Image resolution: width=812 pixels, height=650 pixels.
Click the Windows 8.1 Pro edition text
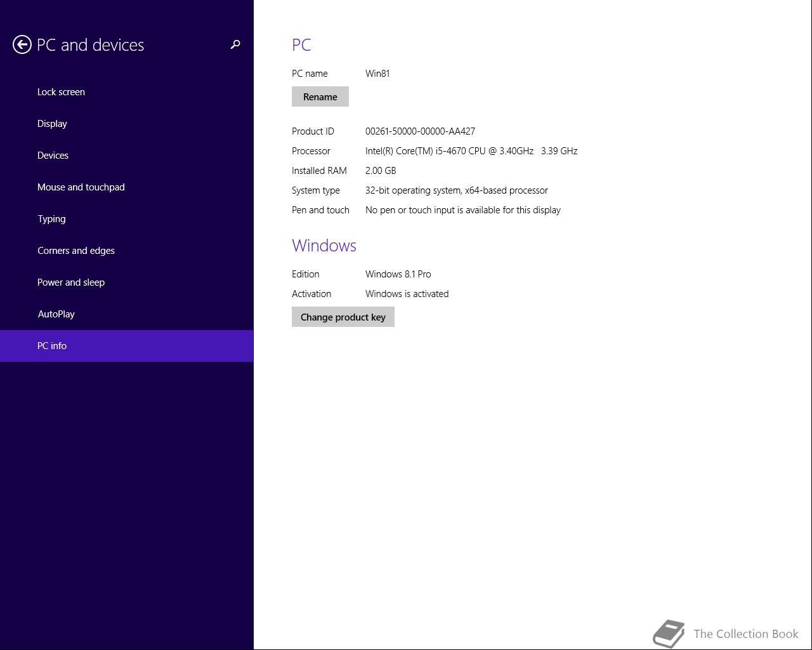tap(398, 274)
